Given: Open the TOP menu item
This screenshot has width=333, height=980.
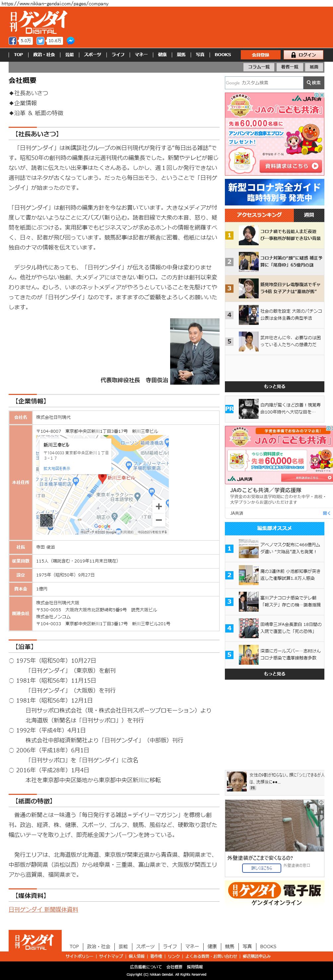Looking at the screenshot, I should [x=18, y=55].
